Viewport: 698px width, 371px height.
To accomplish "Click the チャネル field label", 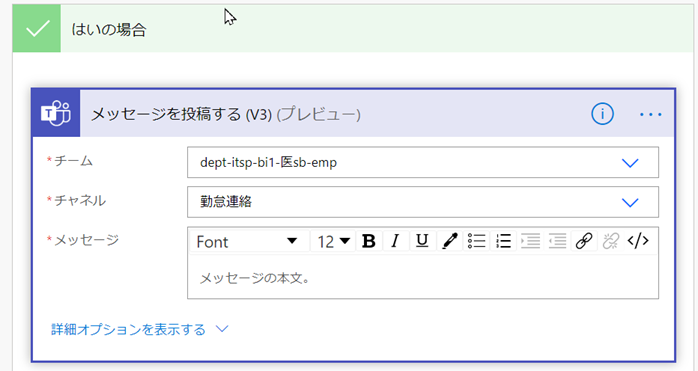I will [80, 200].
